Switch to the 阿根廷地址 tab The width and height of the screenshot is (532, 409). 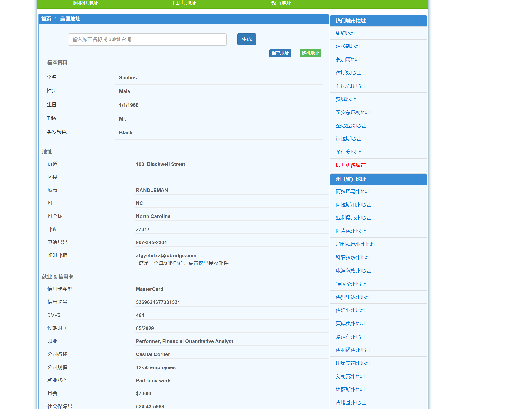coord(85,3)
